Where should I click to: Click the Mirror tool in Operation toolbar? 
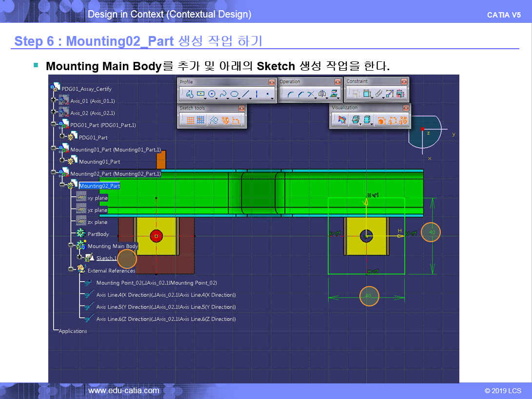pyautogui.click(x=322, y=94)
